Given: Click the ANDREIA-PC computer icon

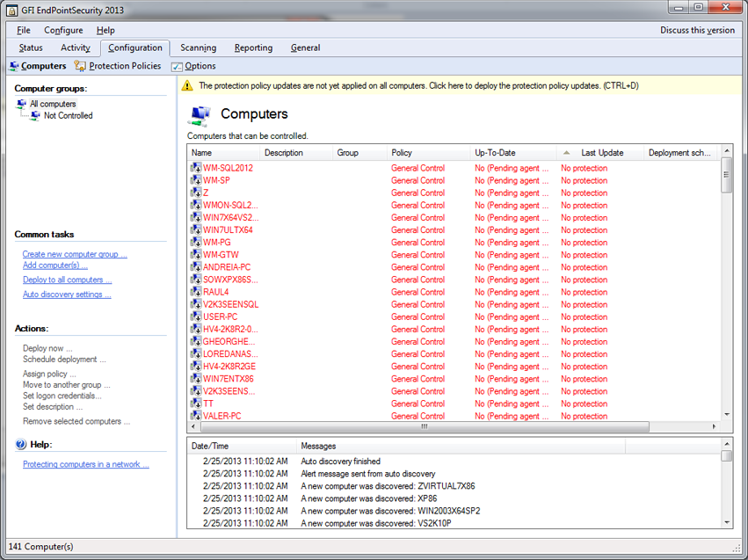Looking at the screenshot, I should (196, 267).
